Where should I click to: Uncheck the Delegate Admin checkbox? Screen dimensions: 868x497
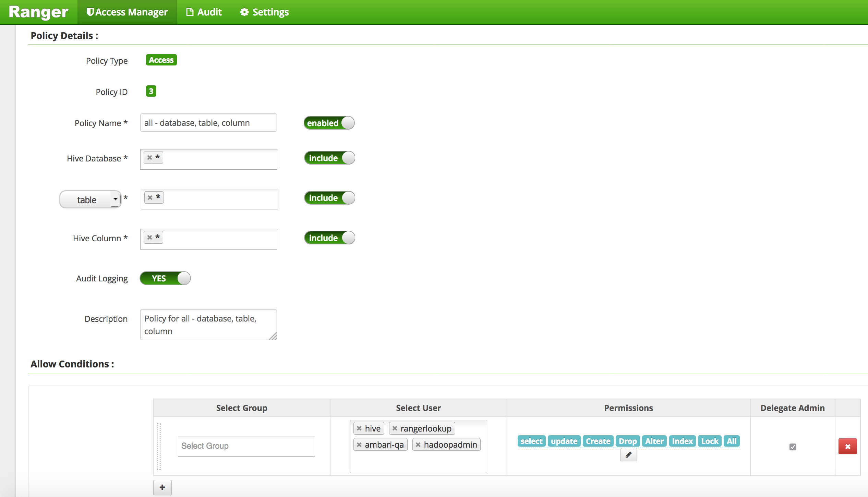click(793, 447)
